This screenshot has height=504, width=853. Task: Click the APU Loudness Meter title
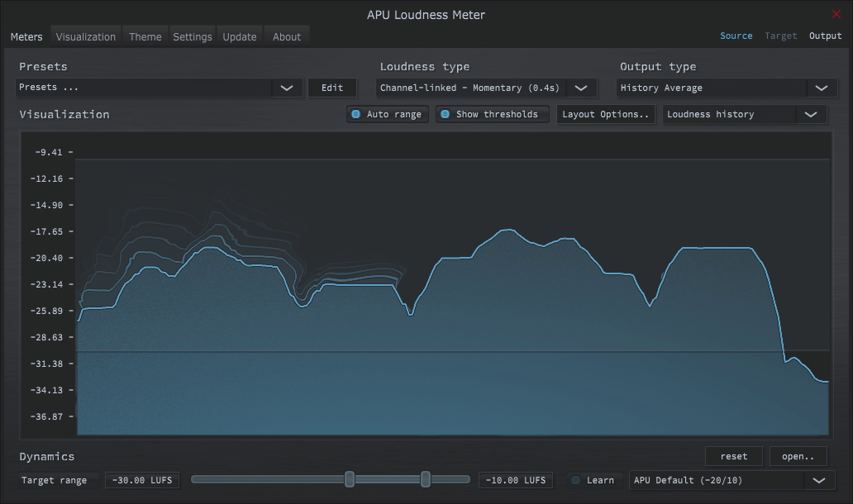click(x=426, y=15)
